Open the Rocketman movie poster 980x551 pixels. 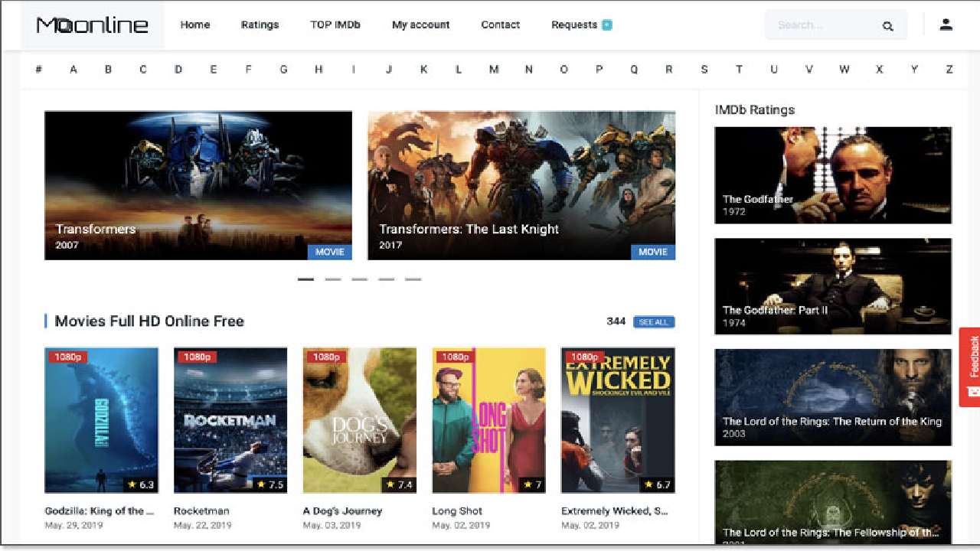point(230,420)
